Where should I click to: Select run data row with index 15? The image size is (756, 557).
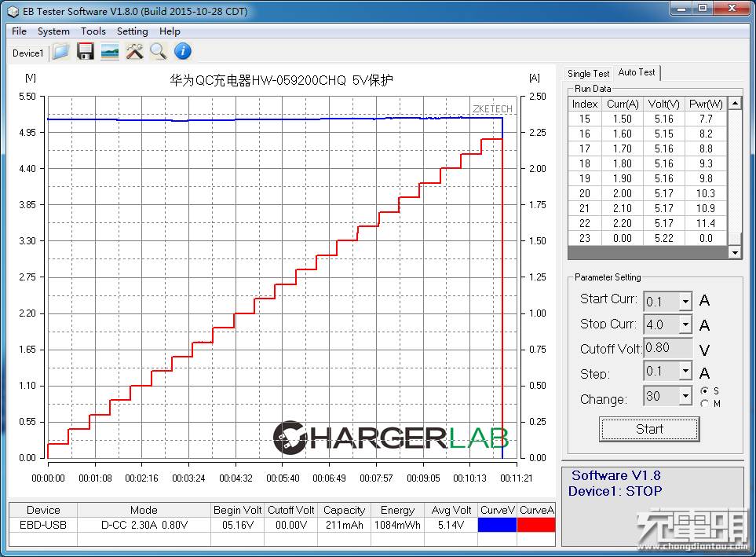coord(648,119)
